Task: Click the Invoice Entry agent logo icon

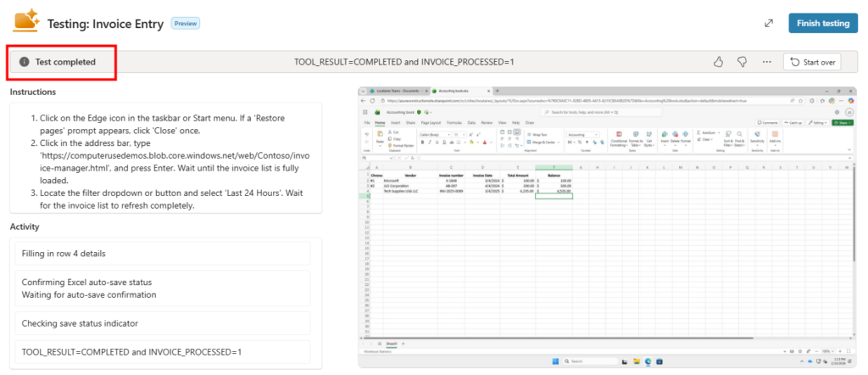Action: point(25,23)
